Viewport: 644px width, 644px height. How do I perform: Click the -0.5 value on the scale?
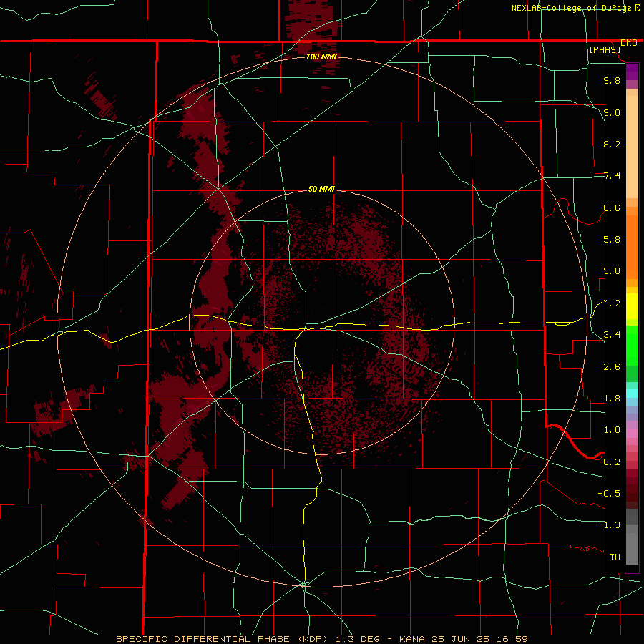(x=609, y=494)
